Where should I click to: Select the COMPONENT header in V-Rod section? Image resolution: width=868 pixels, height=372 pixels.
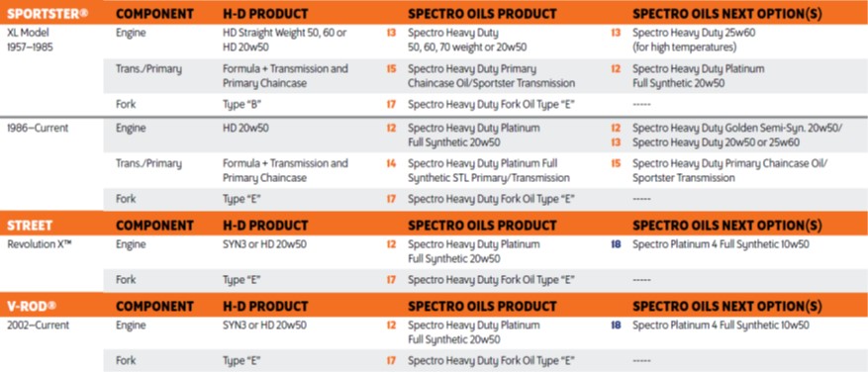(x=154, y=306)
